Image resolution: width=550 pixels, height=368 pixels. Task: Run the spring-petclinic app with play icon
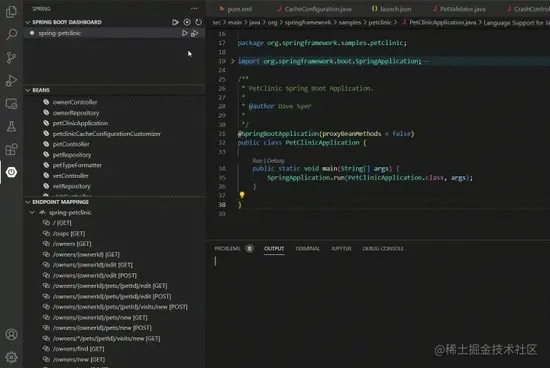[185, 33]
